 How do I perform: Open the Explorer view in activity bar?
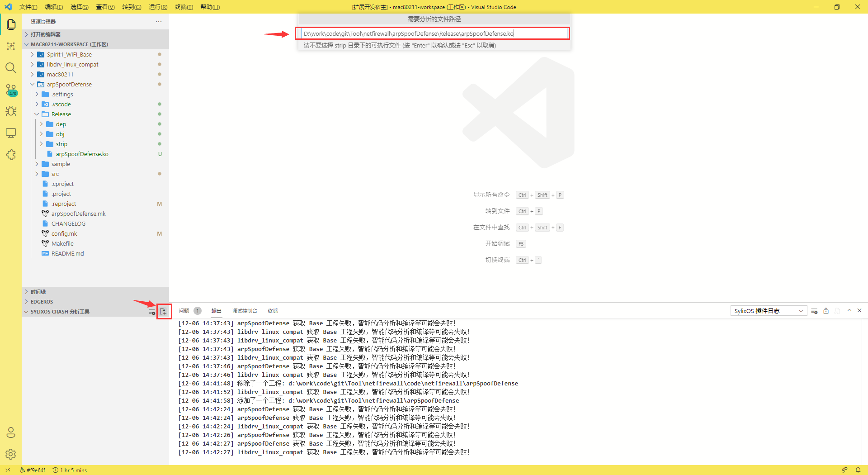click(11, 24)
